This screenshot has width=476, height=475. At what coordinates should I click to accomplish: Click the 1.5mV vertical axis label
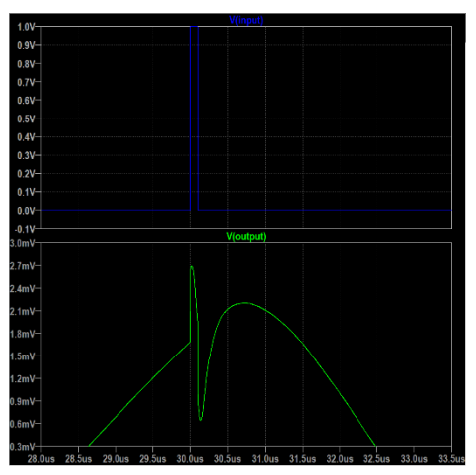coord(22,356)
